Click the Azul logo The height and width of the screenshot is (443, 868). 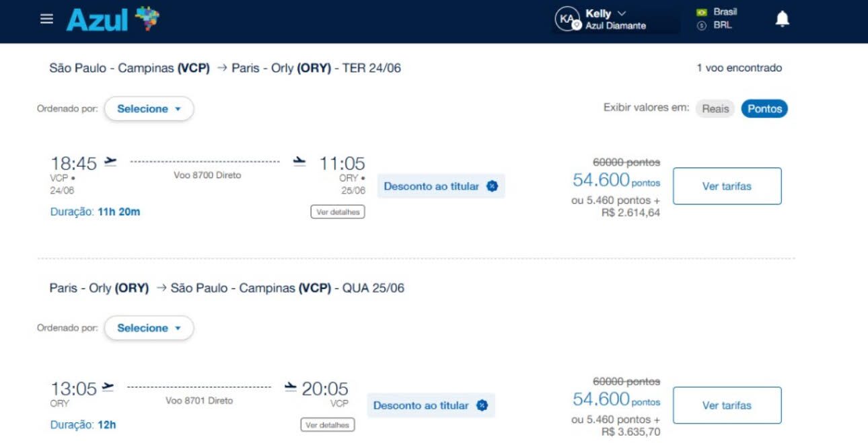click(x=112, y=19)
